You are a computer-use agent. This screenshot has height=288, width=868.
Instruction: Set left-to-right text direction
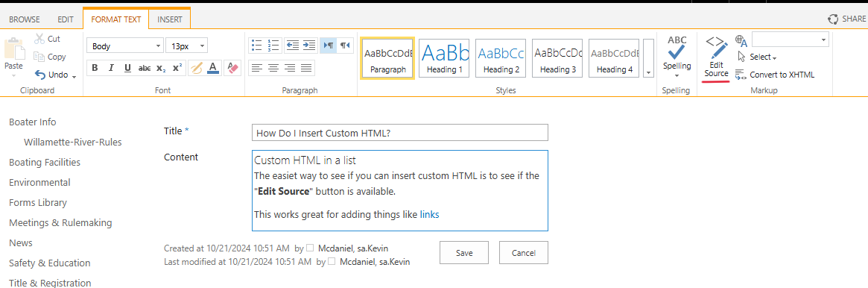tap(328, 46)
